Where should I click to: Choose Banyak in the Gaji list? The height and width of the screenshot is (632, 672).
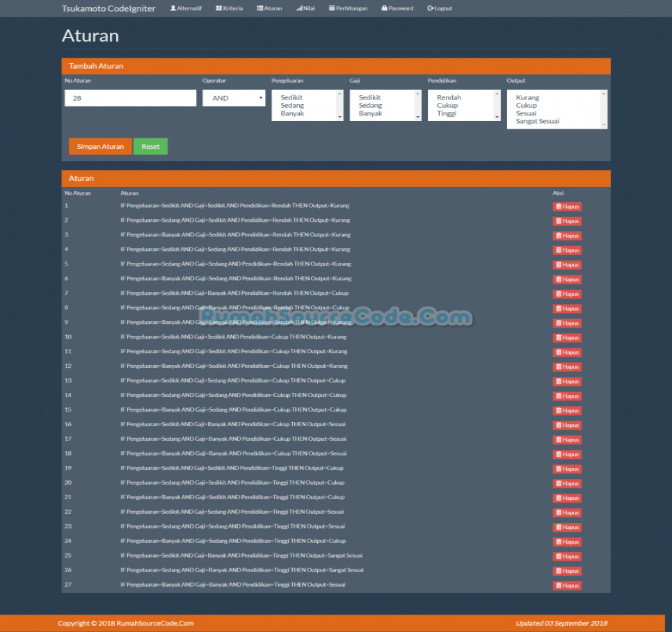370,113
